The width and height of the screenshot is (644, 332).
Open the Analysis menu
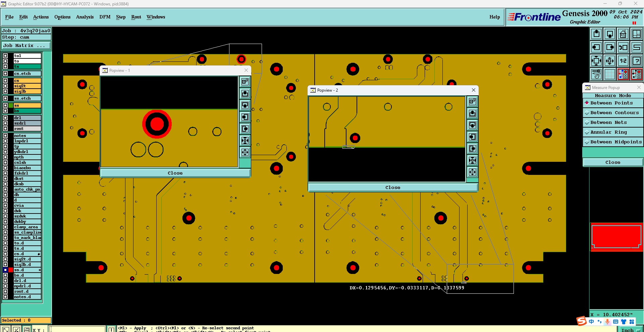(85, 17)
